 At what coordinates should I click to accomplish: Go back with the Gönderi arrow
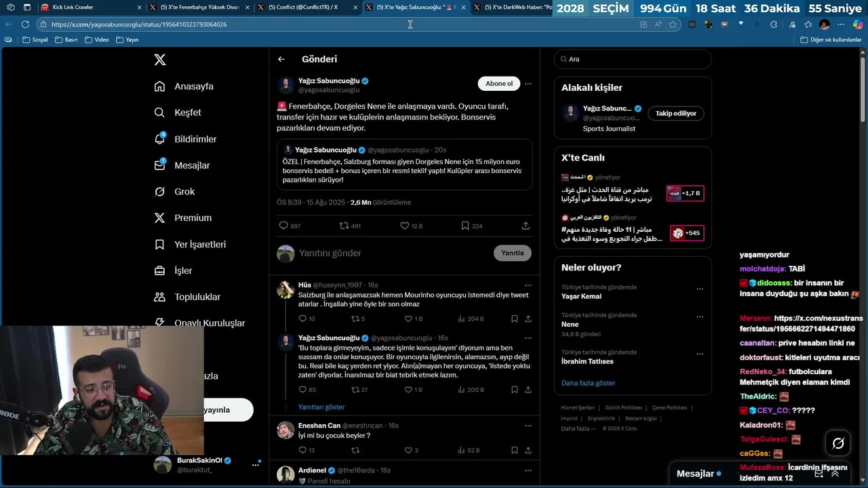[281, 59]
